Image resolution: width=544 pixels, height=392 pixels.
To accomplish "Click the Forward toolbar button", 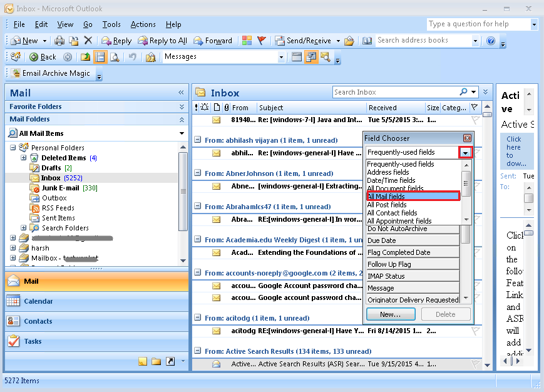I will [x=213, y=41].
